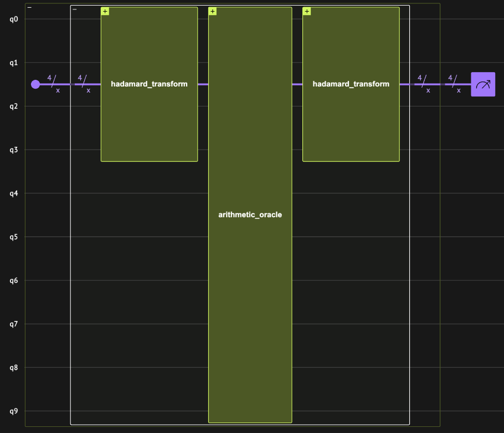Select the arithmetic_oracle label
The image size is (504, 433).
point(250,215)
